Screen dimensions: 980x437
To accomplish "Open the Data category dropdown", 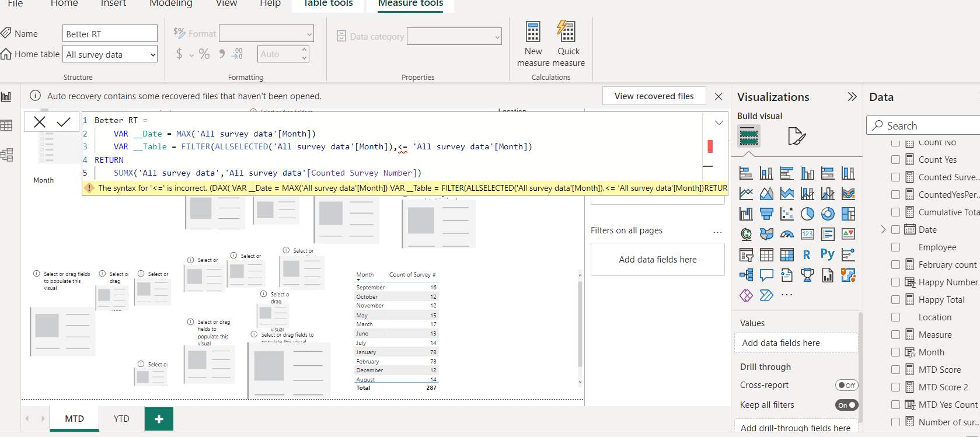I will [x=454, y=37].
